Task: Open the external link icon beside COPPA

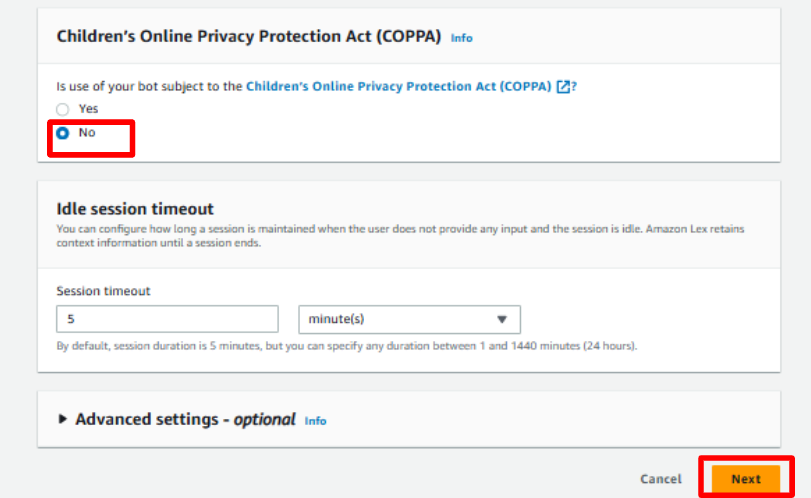Action: [564, 87]
